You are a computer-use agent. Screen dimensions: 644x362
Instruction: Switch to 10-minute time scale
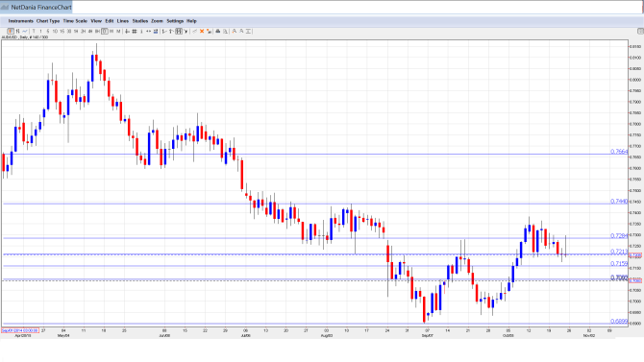[55, 31]
